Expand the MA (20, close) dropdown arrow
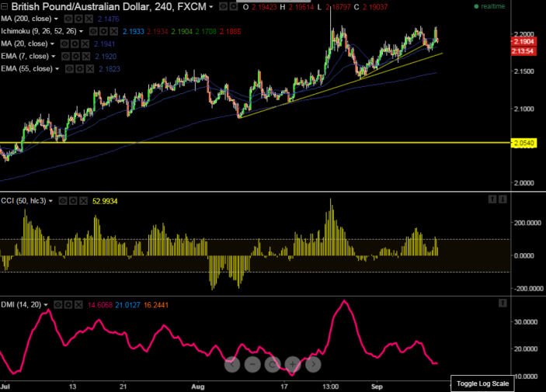546x392 pixels. pyautogui.click(x=52, y=44)
